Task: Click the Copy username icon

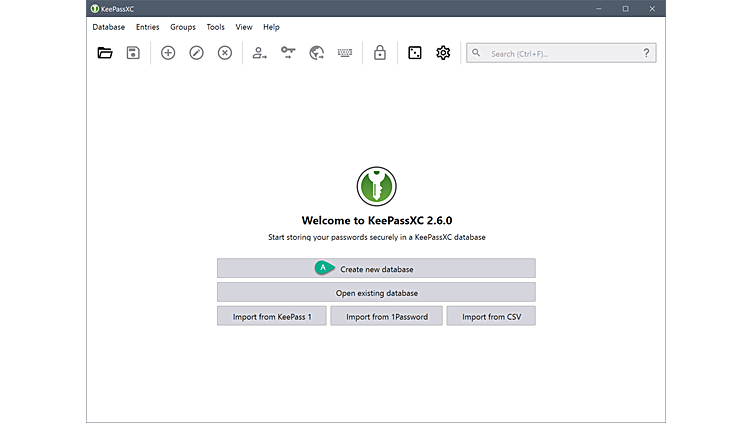Action: pyautogui.click(x=260, y=53)
